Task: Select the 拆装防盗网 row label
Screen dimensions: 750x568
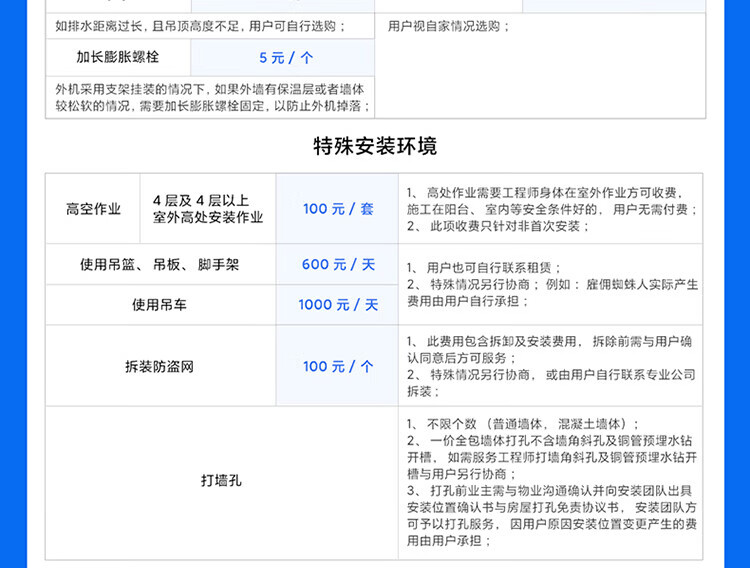Action: pos(160,366)
